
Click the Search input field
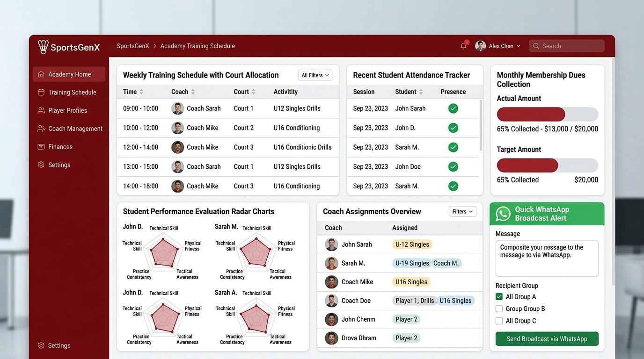pyautogui.click(x=567, y=46)
